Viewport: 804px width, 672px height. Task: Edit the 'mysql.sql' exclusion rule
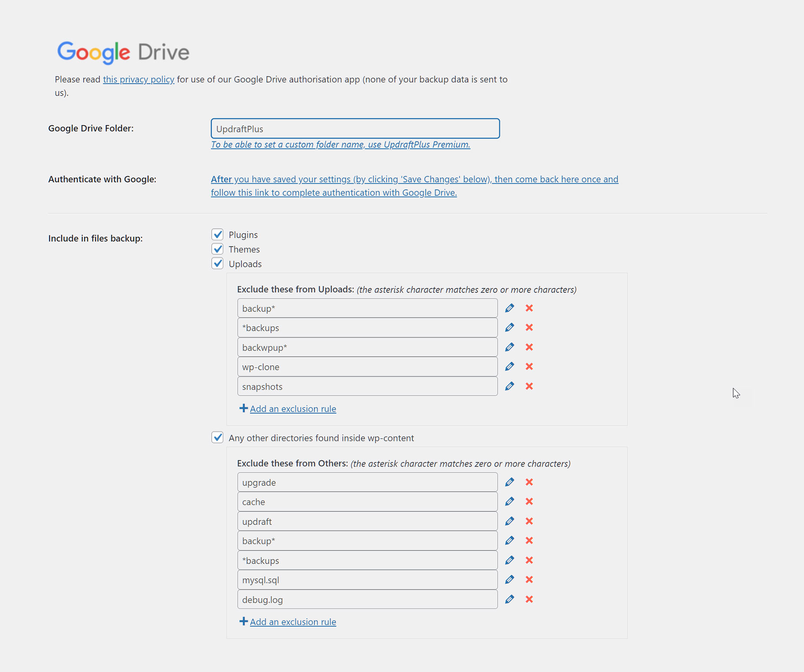pos(509,579)
